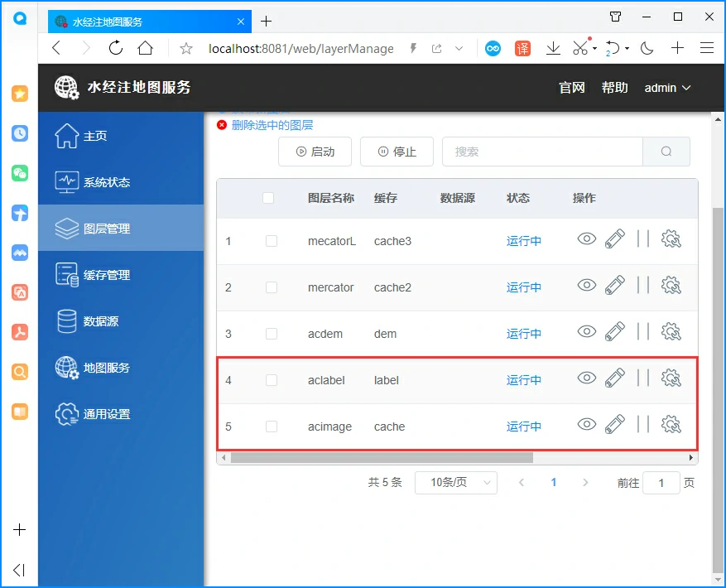Viewport: 726px width, 588px height.
Task: Preview the acimage layer with eye icon
Action: coord(587,424)
